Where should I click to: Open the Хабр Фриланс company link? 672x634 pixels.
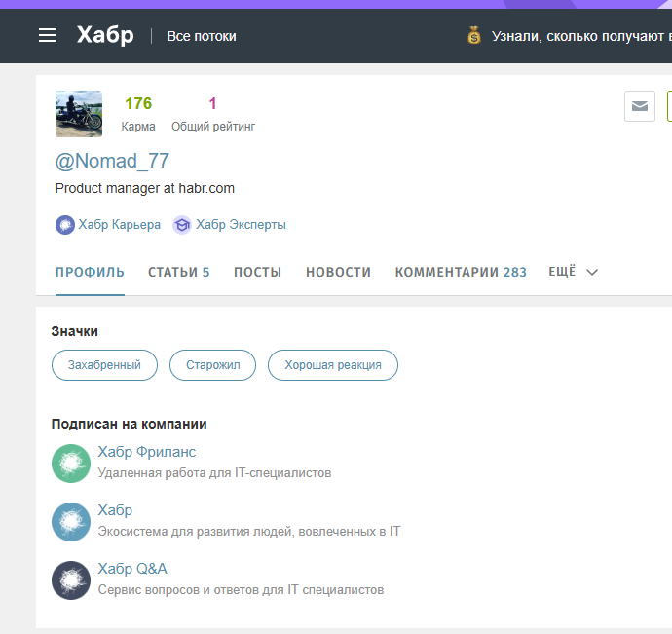pos(147,452)
